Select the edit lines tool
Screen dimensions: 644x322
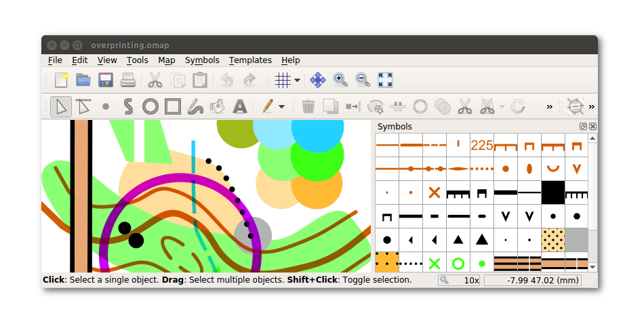click(x=83, y=107)
